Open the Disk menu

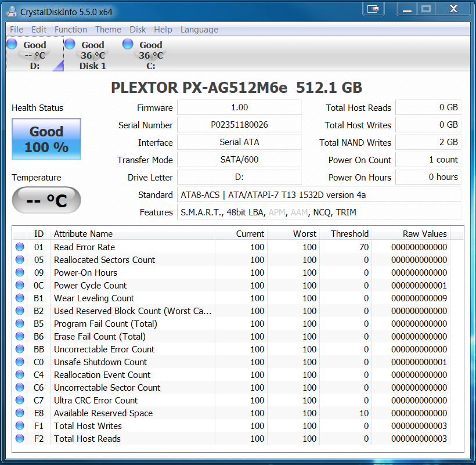coord(138,30)
